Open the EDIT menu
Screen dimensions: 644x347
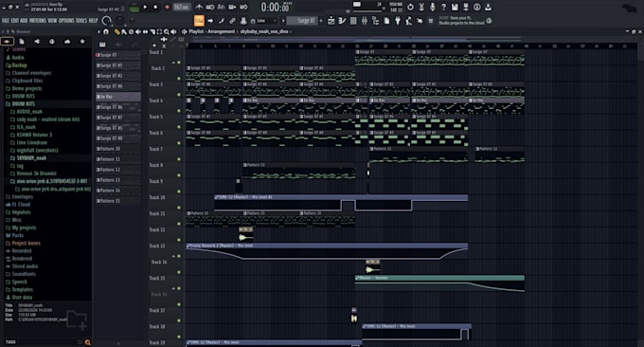[15, 21]
